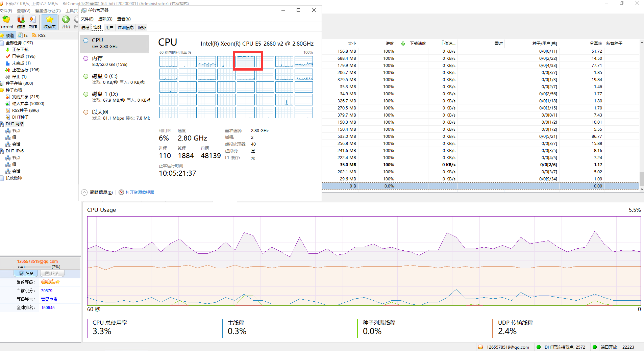This screenshot has height=351, width=644.
Task: Click the 全球排名 value 150645
Action: pyautogui.click(x=48, y=308)
